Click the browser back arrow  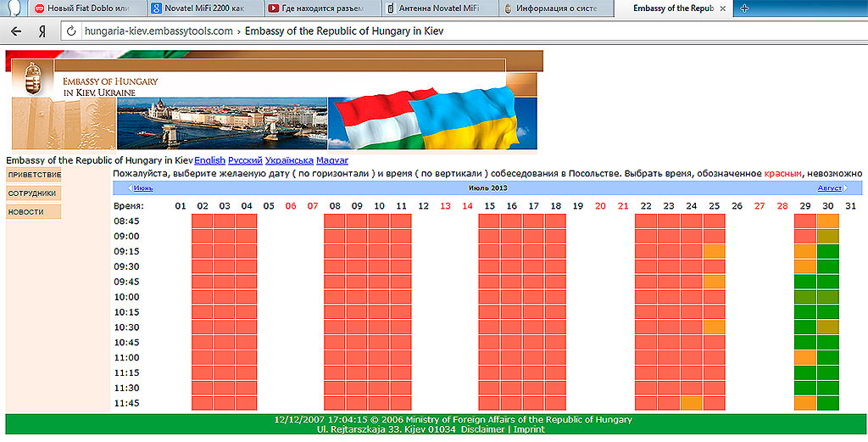tap(16, 31)
